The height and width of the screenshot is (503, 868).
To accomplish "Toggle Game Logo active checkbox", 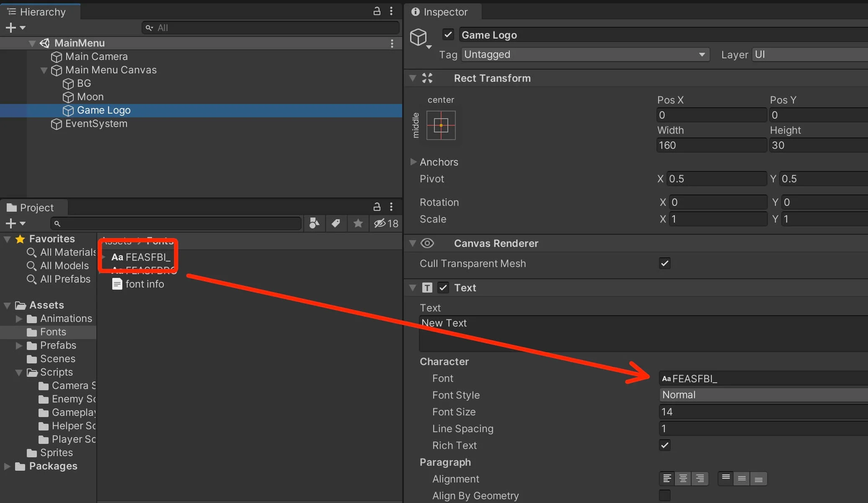I will (448, 34).
